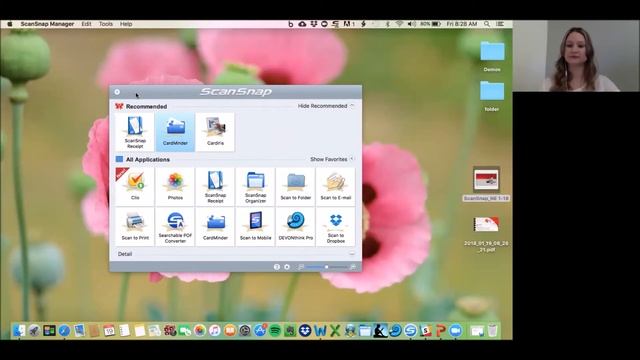Open Spotify from the Dock

click(275, 331)
